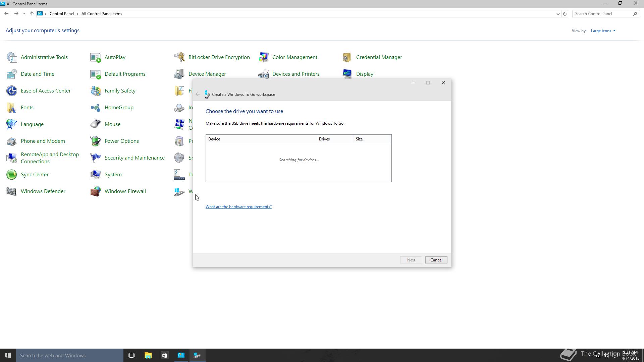The image size is (644, 362).
Task: Open the Security and Maintenance icon
Action: 96,158
